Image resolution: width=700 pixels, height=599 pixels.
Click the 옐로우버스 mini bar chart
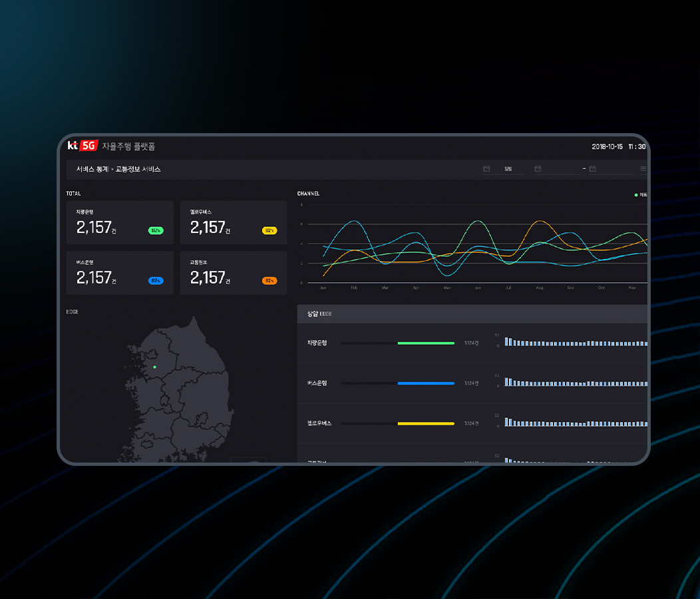pos(576,422)
